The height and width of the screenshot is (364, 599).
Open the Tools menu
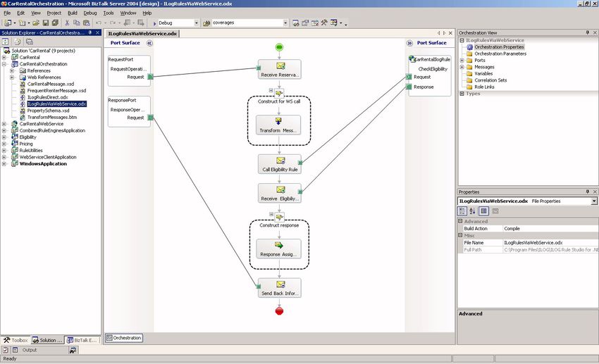point(109,13)
